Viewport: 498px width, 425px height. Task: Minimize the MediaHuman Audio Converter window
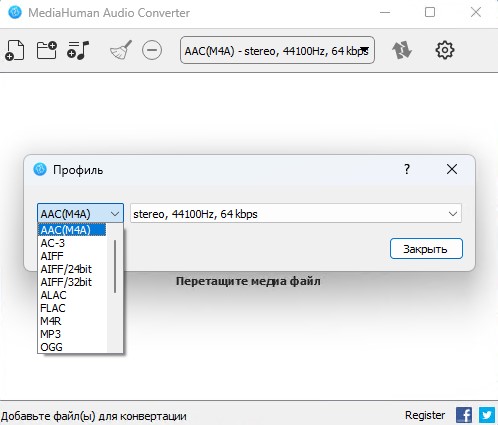(x=385, y=13)
